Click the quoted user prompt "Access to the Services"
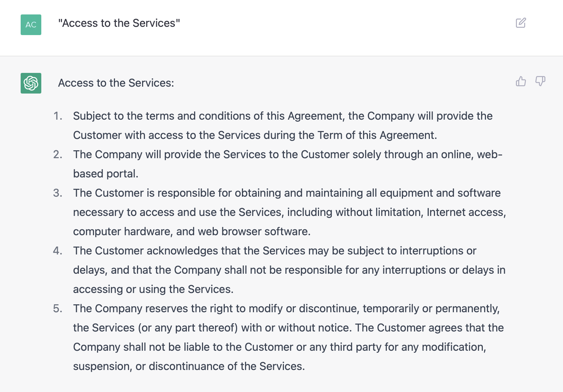This screenshot has width=563, height=392. click(x=119, y=23)
